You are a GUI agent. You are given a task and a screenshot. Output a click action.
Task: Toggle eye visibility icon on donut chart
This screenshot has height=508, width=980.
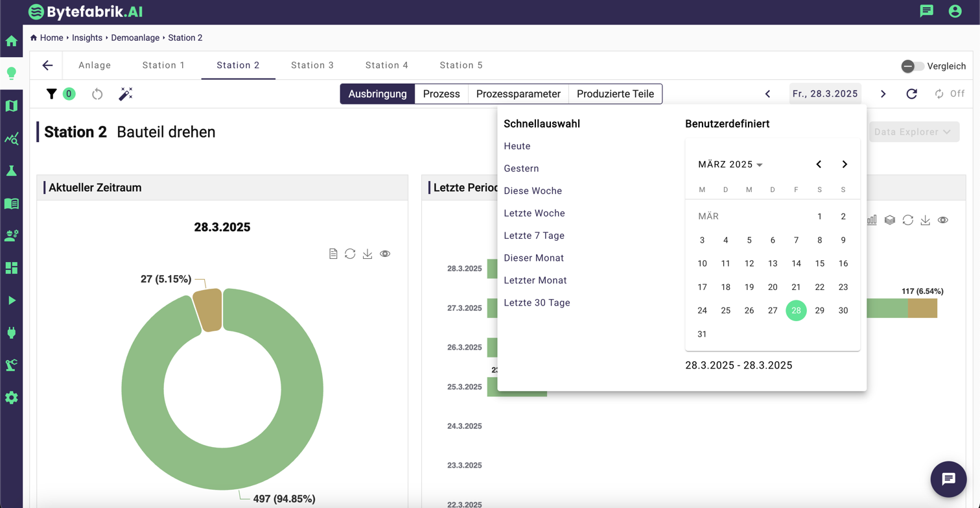pyautogui.click(x=385, y=254)
